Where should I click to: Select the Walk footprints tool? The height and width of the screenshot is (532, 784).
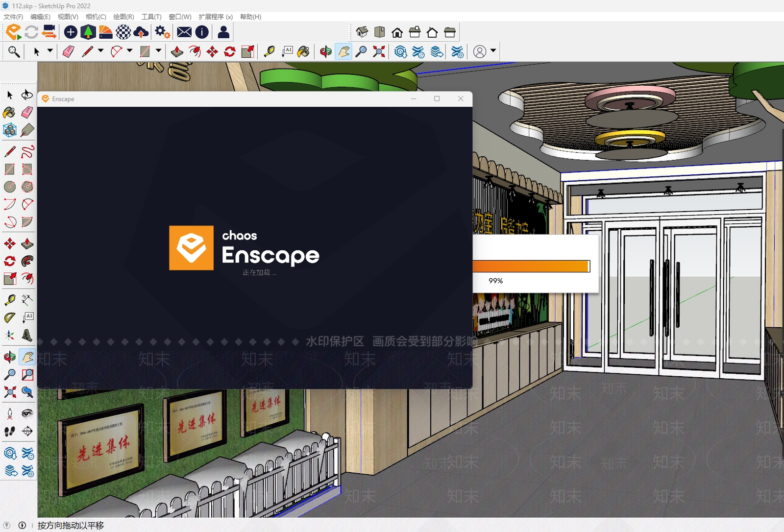tap(10, 431)
